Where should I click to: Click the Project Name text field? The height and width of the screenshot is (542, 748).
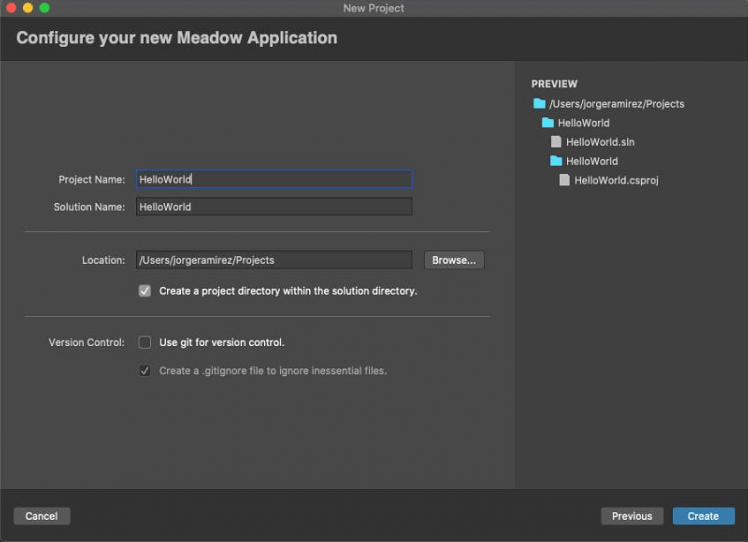click(273, 179)
